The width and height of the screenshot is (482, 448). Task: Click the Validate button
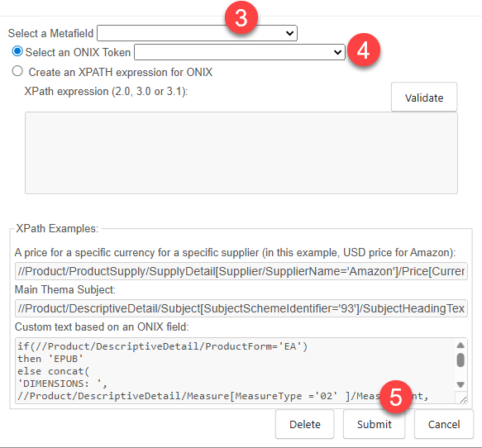pos(424,97)
